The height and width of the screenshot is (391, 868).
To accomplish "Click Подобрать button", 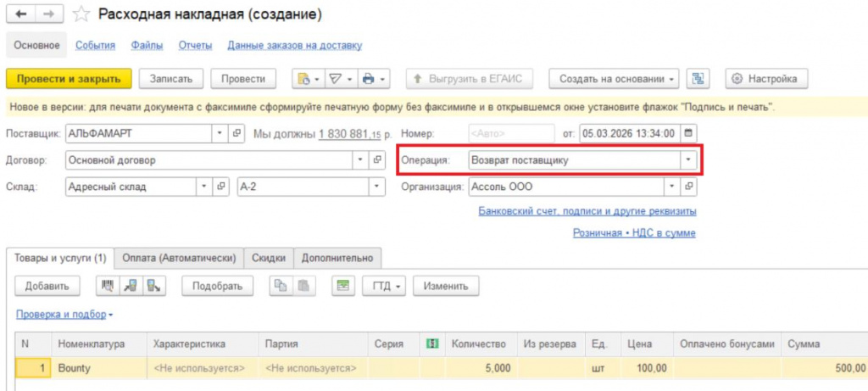I will click(x=217, y=286).
